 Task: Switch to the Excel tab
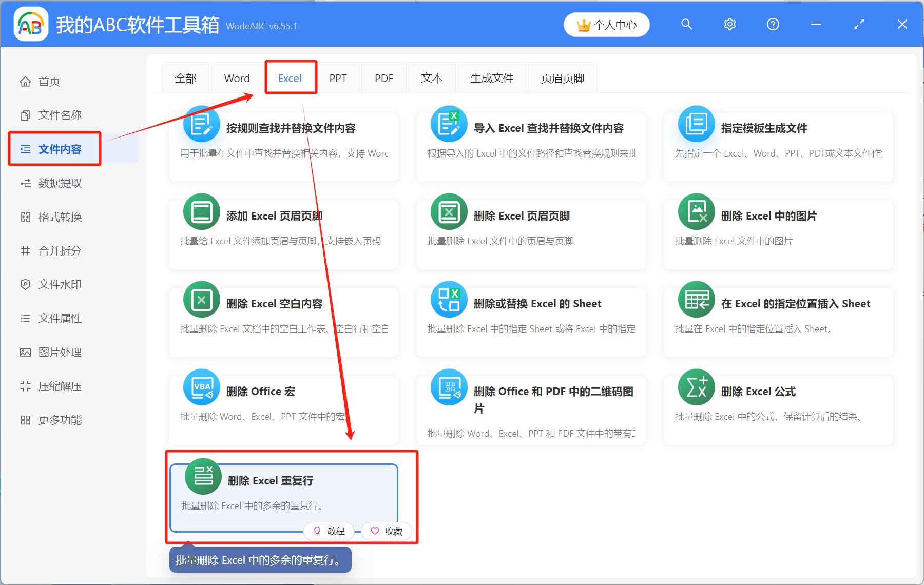pyautogui.click(x=290, y=78)
